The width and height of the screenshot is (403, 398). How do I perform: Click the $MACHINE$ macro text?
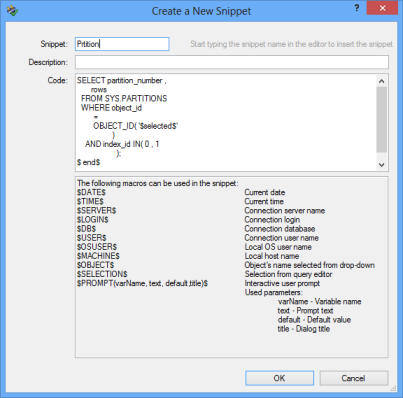(x=98, y=256)
